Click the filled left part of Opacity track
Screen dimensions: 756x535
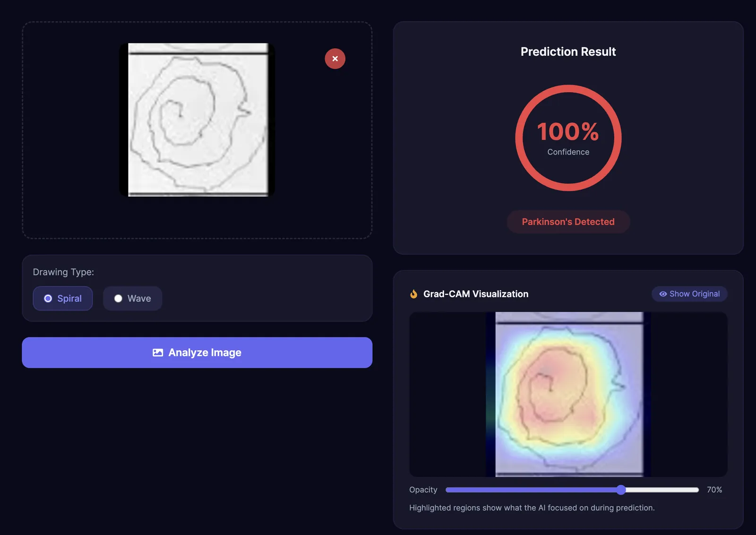531,490
